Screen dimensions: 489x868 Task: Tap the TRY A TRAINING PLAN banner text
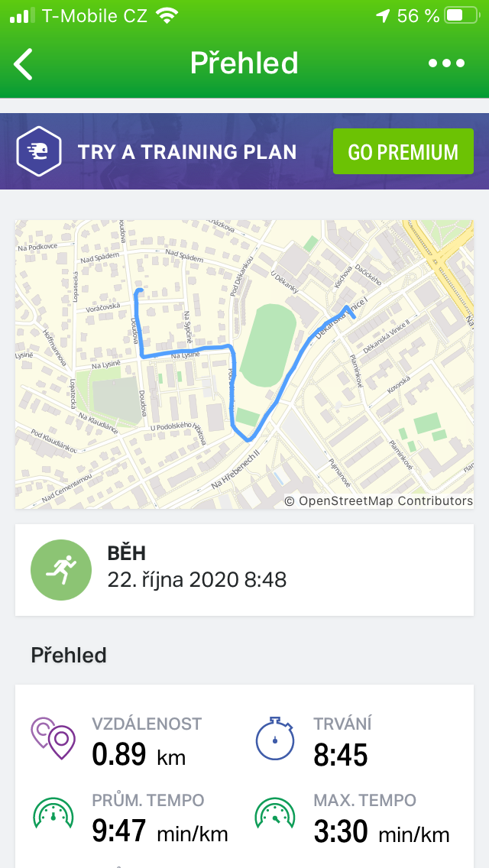click(187, 151)
